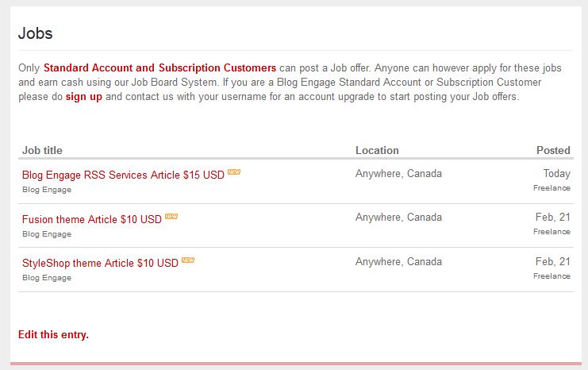The height and width of the screenshot is (370, 588).
Task: Click the Job title column header
Action: (42, 150)
